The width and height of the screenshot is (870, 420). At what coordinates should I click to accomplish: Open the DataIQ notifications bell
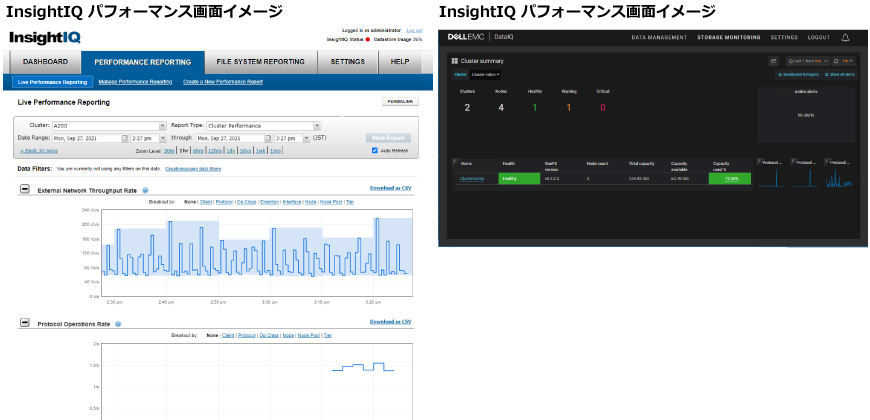click(x=845, y=37)
